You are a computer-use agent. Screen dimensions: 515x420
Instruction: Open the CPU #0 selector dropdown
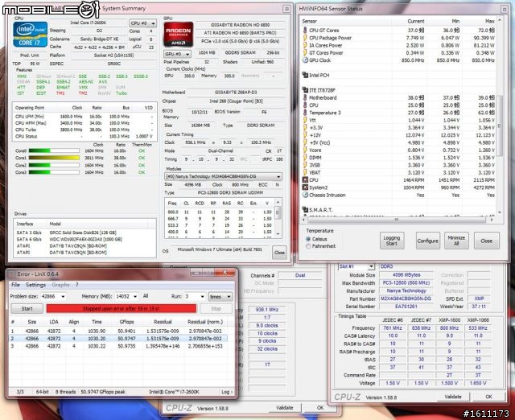143,23
